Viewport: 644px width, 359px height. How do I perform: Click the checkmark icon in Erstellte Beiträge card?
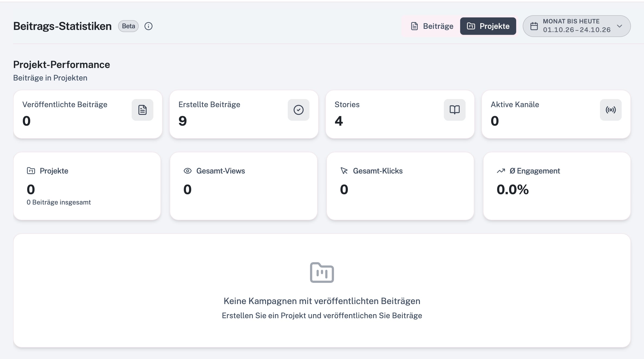point(299,110)
